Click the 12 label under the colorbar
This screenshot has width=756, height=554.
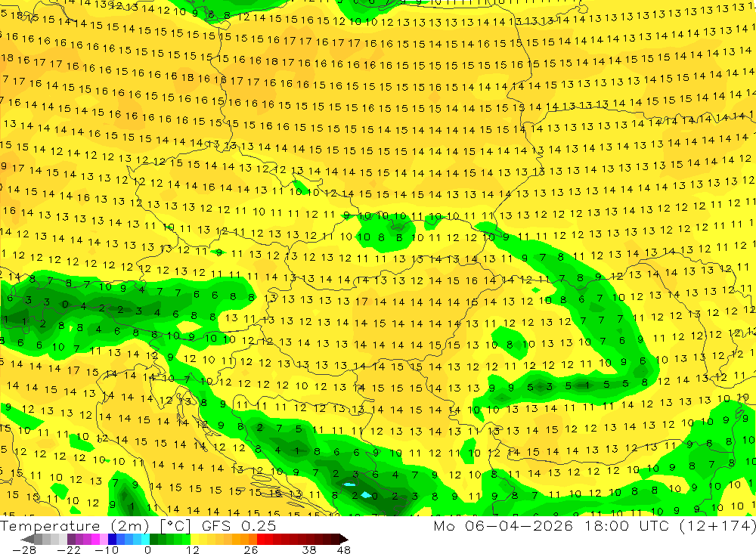(x=192, y=549)
